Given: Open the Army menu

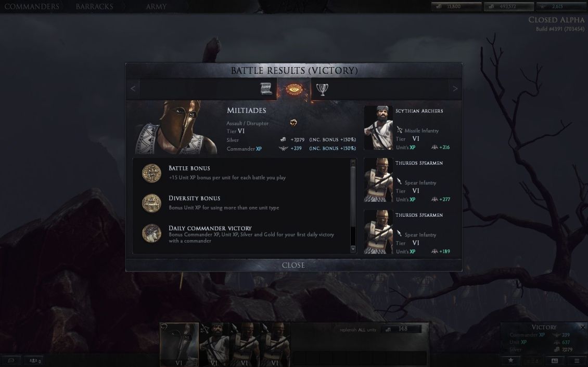Looking at the screenshot, I should click(156, 6).
